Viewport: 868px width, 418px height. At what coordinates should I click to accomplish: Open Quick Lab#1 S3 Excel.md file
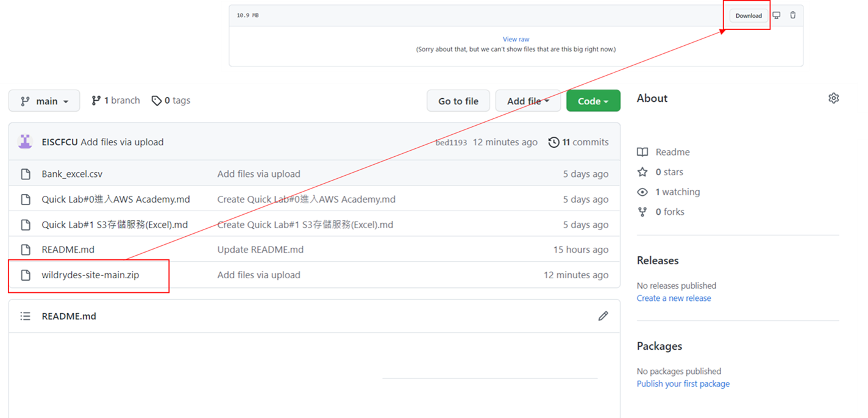[x=115, y=225]
